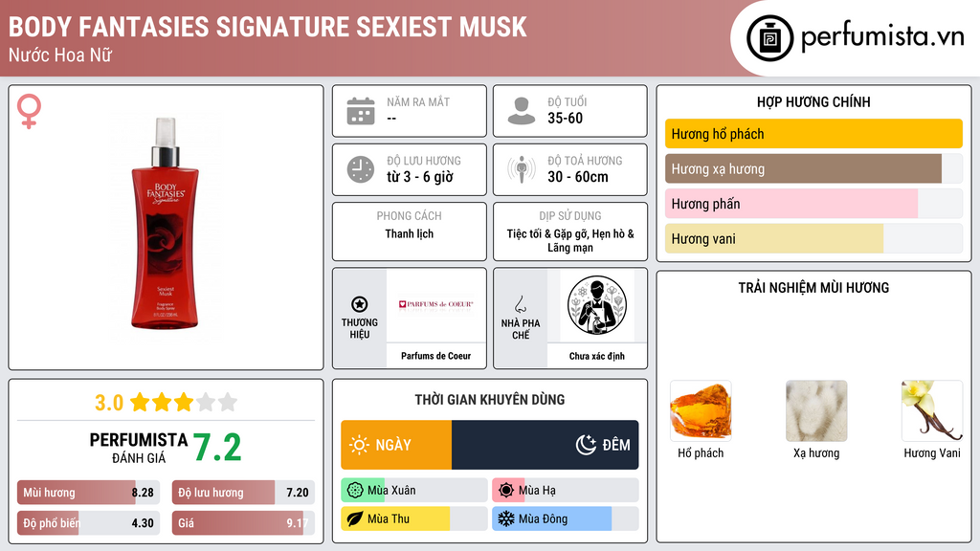This screenshot has height=551, width=980.
Task: Click the pink female gender symbol icon
Action: point(29,111)
